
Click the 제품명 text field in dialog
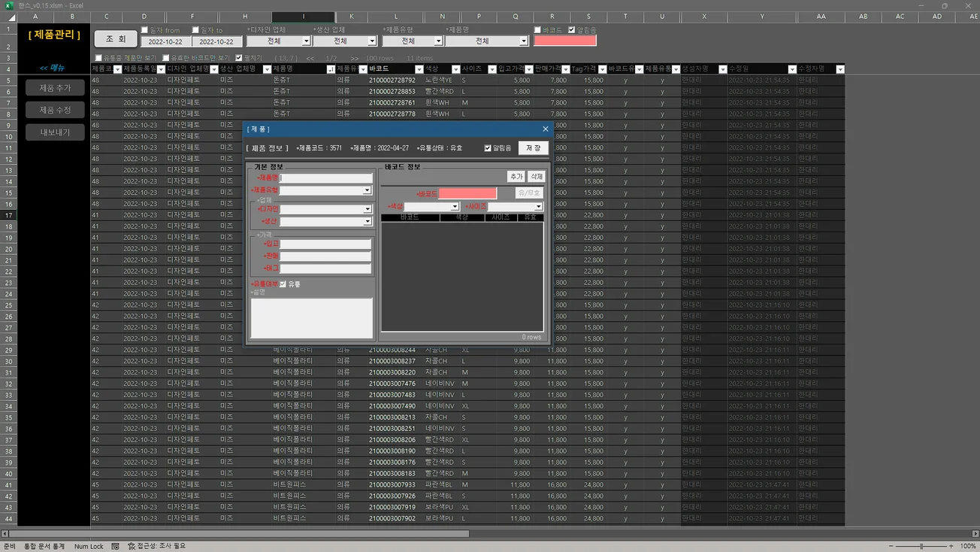[x=326, y=178]
